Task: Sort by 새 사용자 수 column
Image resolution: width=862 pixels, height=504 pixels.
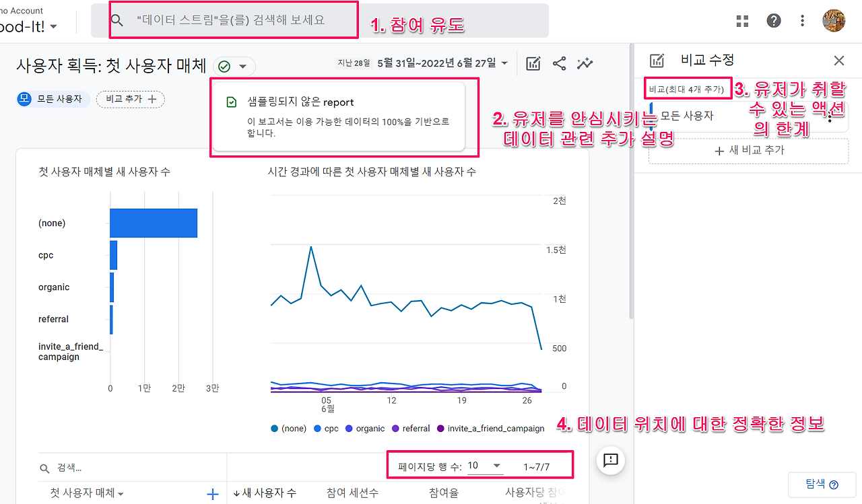Action: click(265, 493)
